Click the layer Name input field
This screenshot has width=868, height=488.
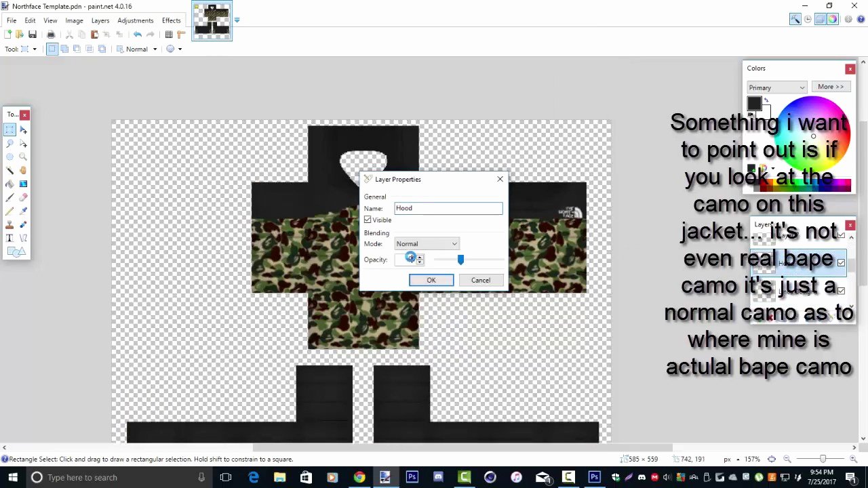pyautogui.click(x=449, y=208)
